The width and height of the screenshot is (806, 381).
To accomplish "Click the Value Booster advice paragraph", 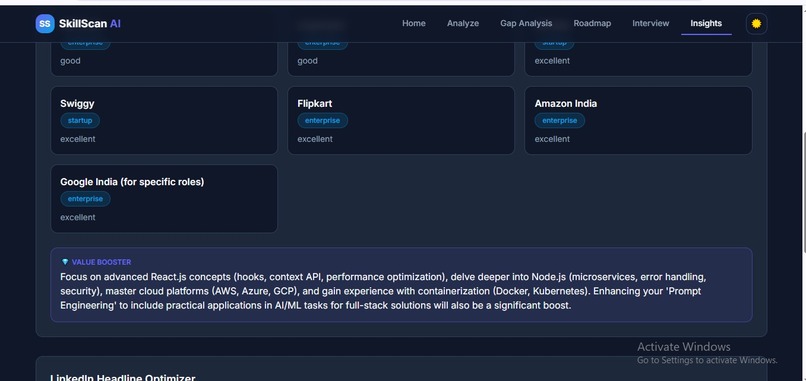I will point(383,291).
